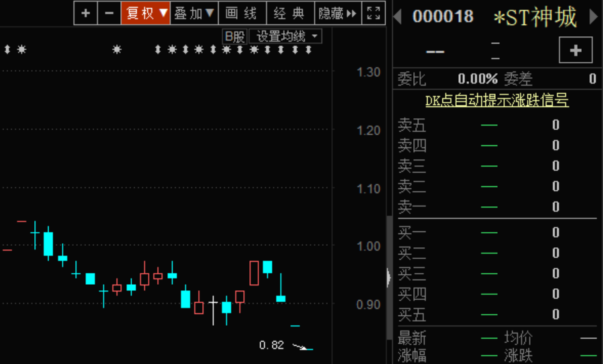This screenshot has width=603, height=364.
Task: Click the isolated star marker above chart
Action: tap(117, 49)
